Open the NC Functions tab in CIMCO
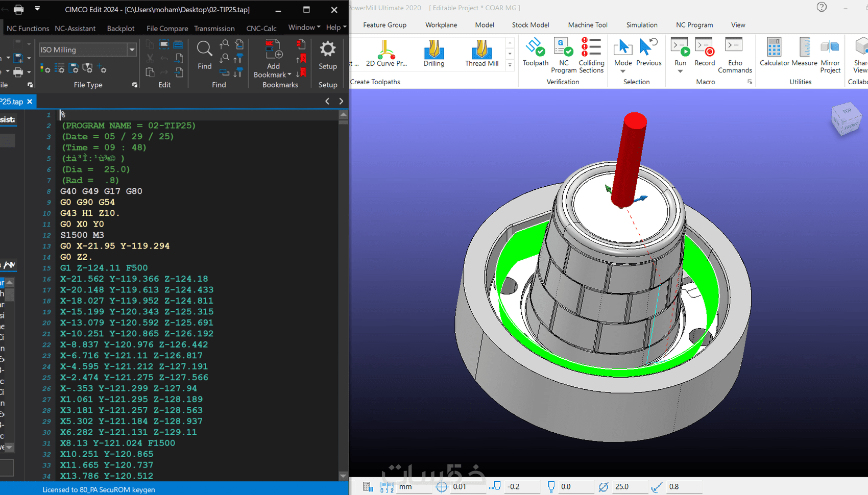 (x=28, y=29)
